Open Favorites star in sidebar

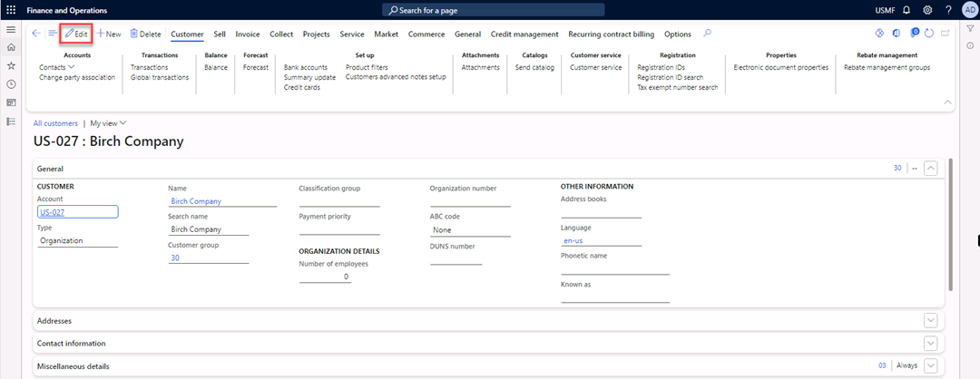click(x=11, y=65)
